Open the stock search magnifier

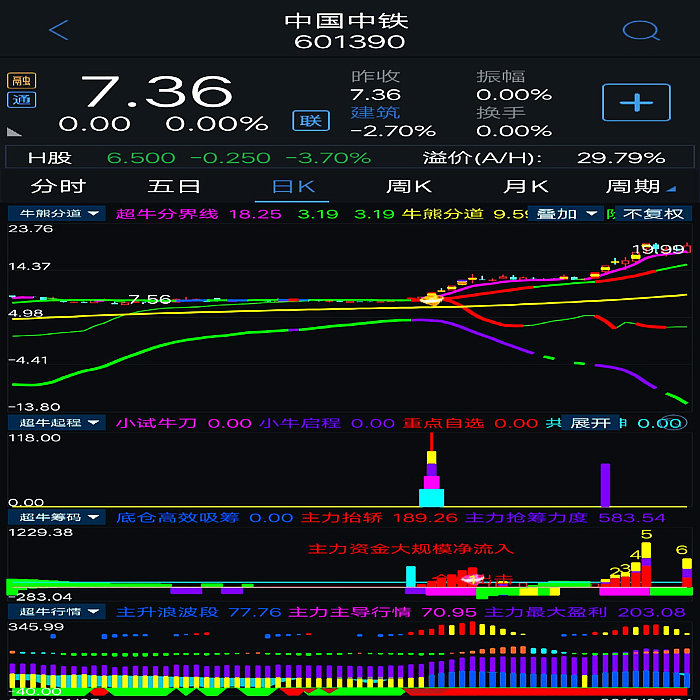[638, 30]
